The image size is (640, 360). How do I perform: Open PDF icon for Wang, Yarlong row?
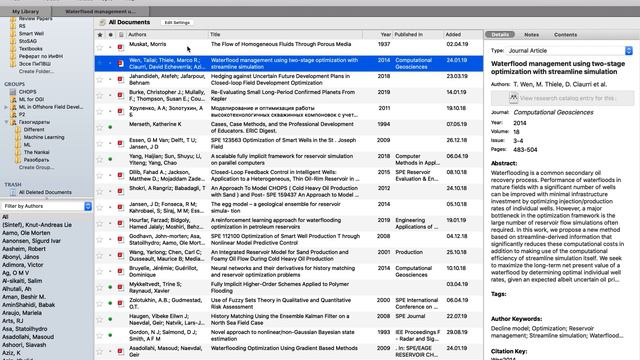point(121,255)
